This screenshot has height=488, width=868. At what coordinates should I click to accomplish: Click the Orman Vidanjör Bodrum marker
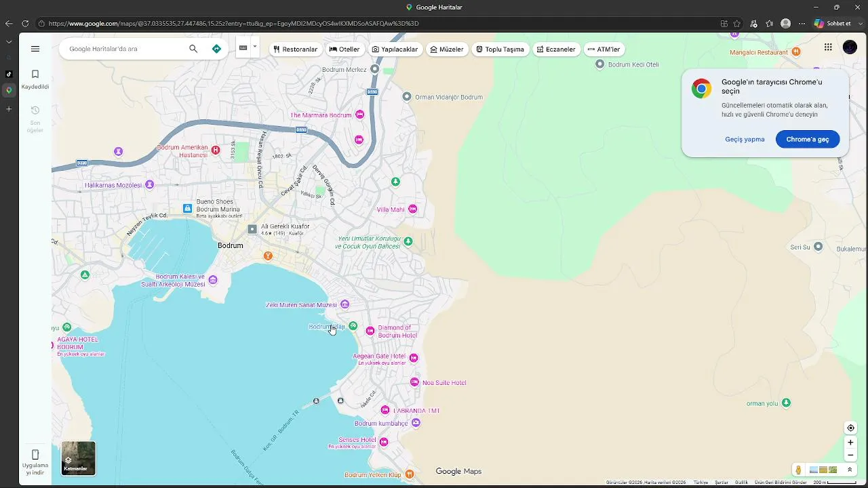point(407,96)
